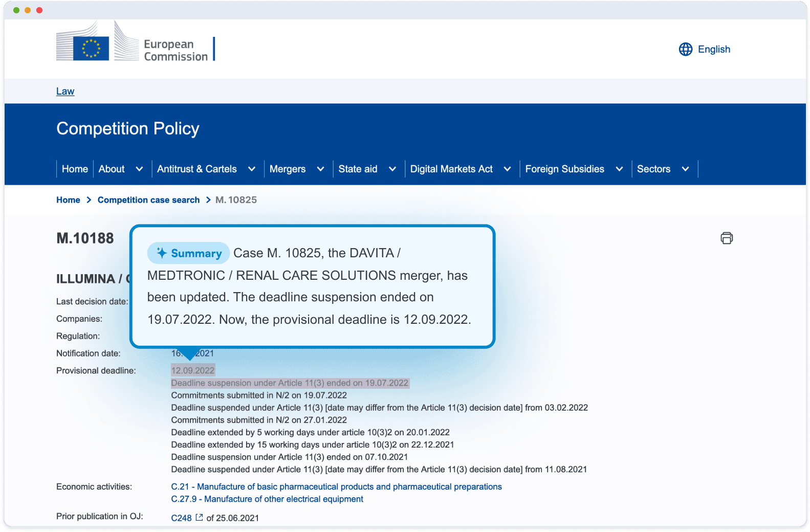Image resolution: width=810 pixels, height=532 pixels.
Task: Click 'Commitments submitted in N/2 on 27.01.2022'
Action: (x=259, y=420)
